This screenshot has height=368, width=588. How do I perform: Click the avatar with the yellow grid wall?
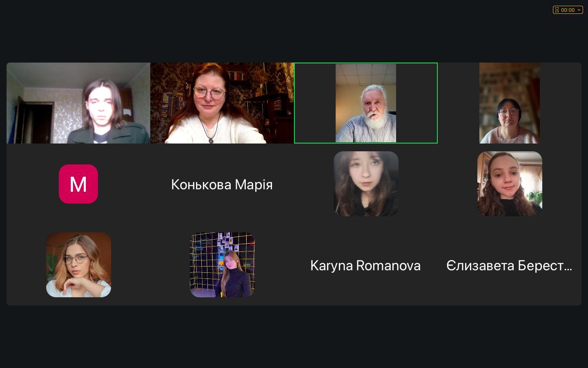click(222, 265)
